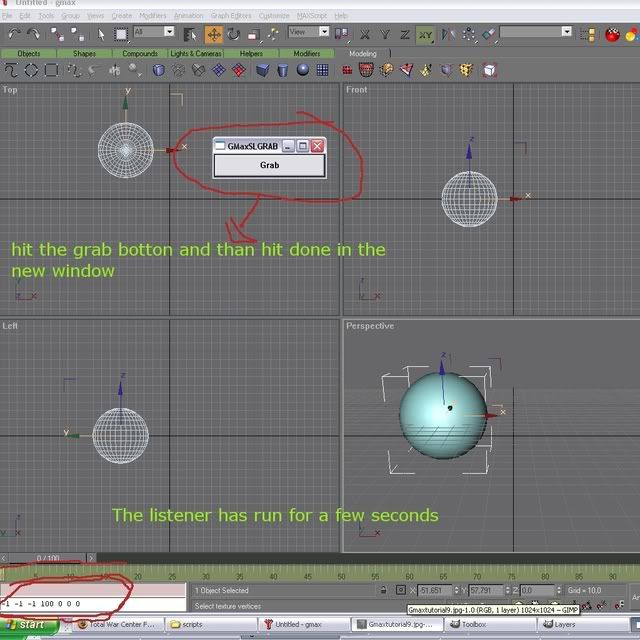Image resolution: width=640 pixels, height=640 pixels.
Task: Click the Undo arrow in the main toolbar
Action: pos(13,34)
